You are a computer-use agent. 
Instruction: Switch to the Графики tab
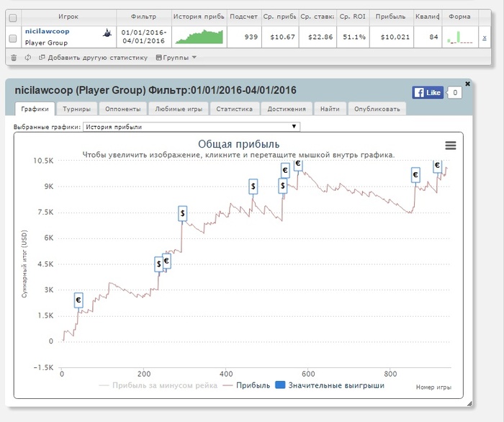(35, 109)
